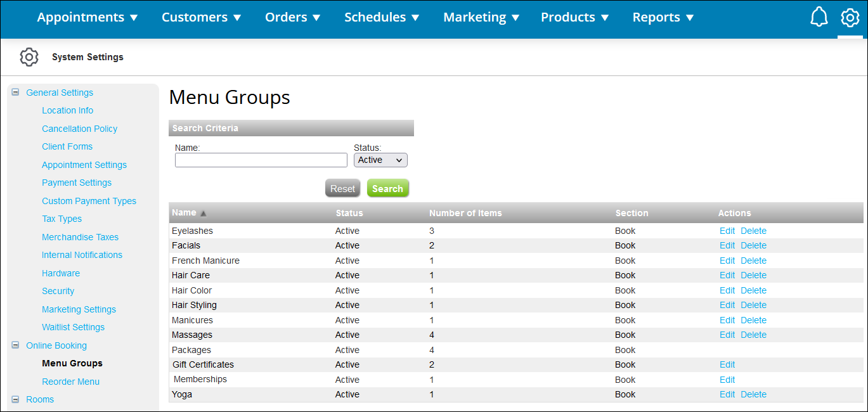The image size is (868, 412).
Task: Collapse the Rooms section in the sidebar
Action: tap(15, 399)
